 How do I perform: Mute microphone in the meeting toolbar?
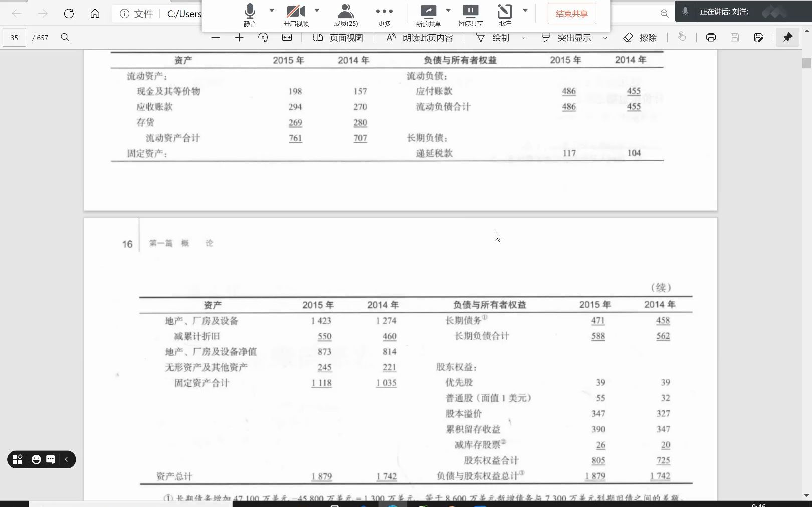tap(250, 15)
